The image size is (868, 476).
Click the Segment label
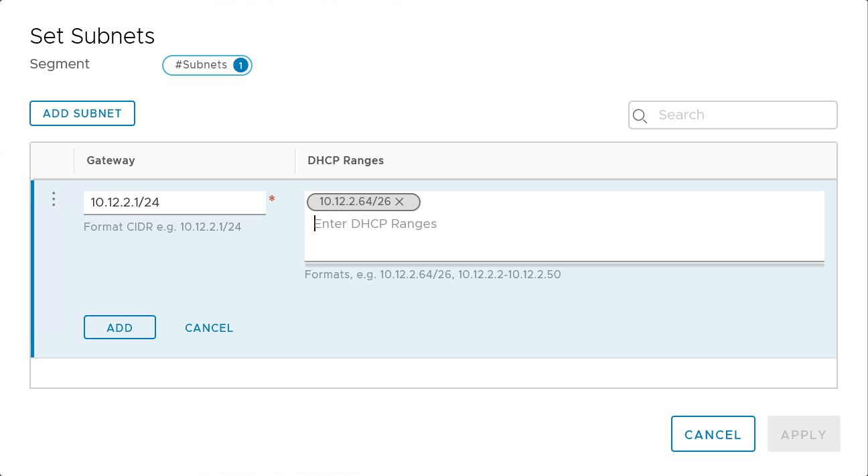(x=60, y=64)
